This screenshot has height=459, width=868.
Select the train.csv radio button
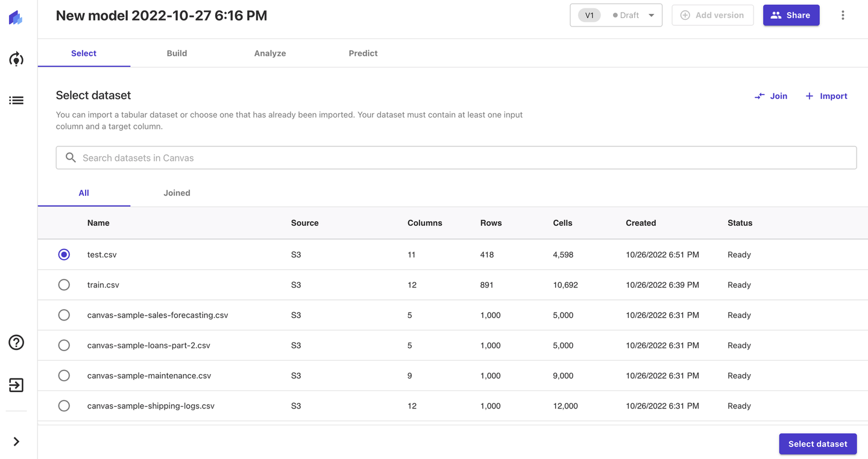click(x=64, y=285)
